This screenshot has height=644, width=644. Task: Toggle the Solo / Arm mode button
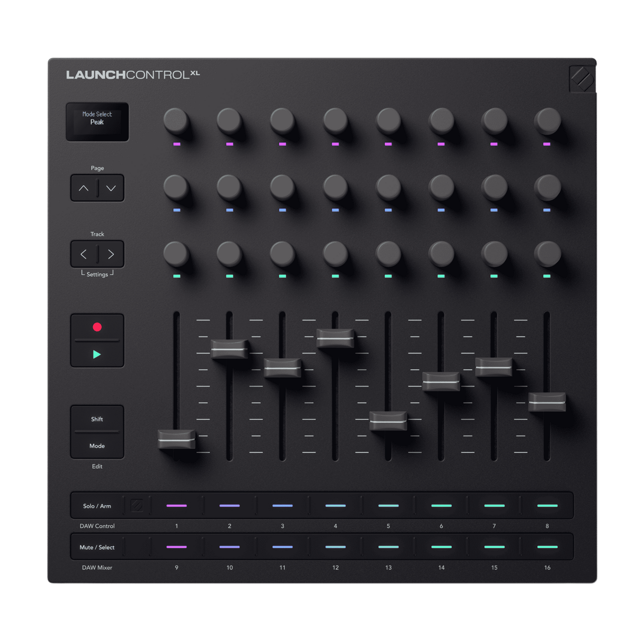(97, 506)
